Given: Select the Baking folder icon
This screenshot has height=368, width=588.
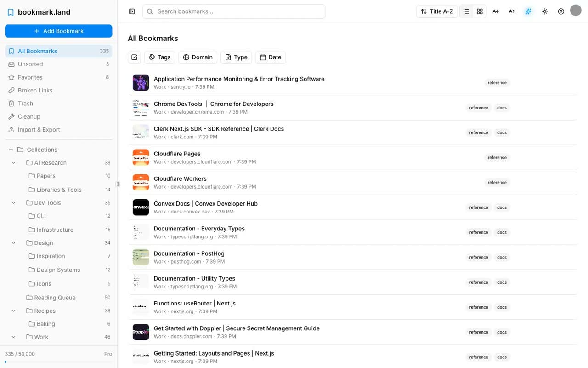Looking at the screenshot, I should coord(32,324).
